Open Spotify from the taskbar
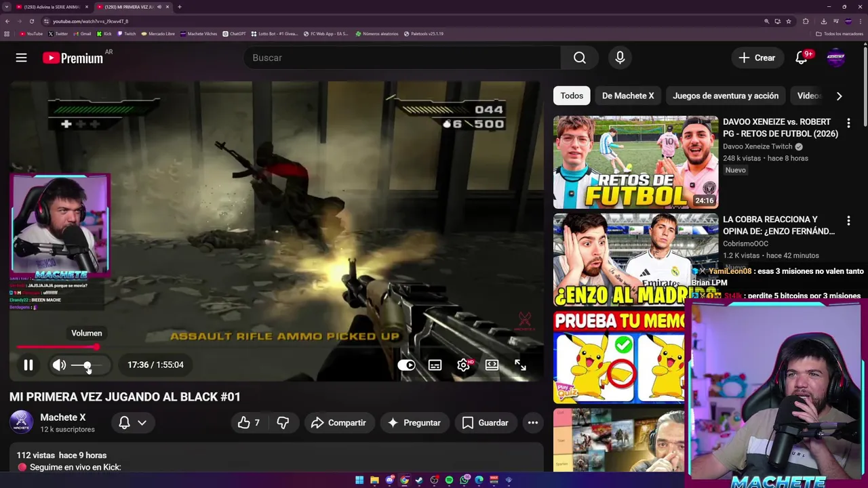The image size is (868, 488). (x=449, y=480)
